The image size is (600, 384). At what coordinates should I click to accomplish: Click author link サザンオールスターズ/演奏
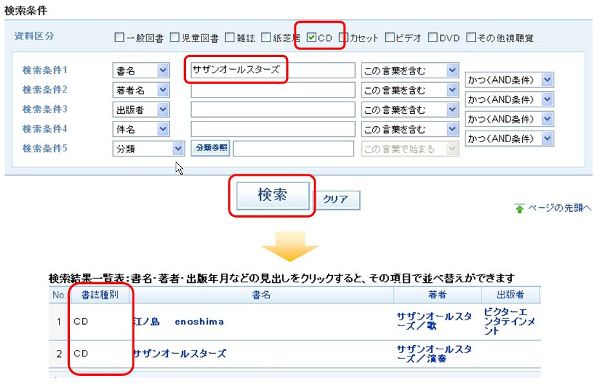(434, 354)
